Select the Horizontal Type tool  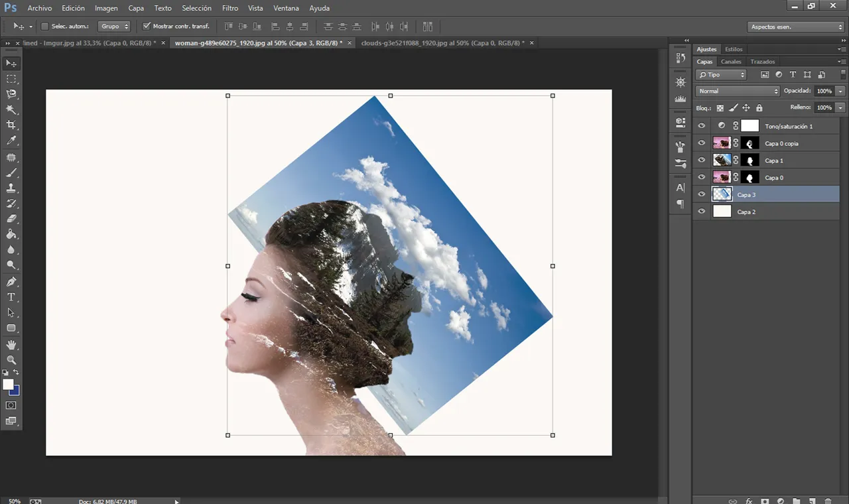tap(11, 297)
